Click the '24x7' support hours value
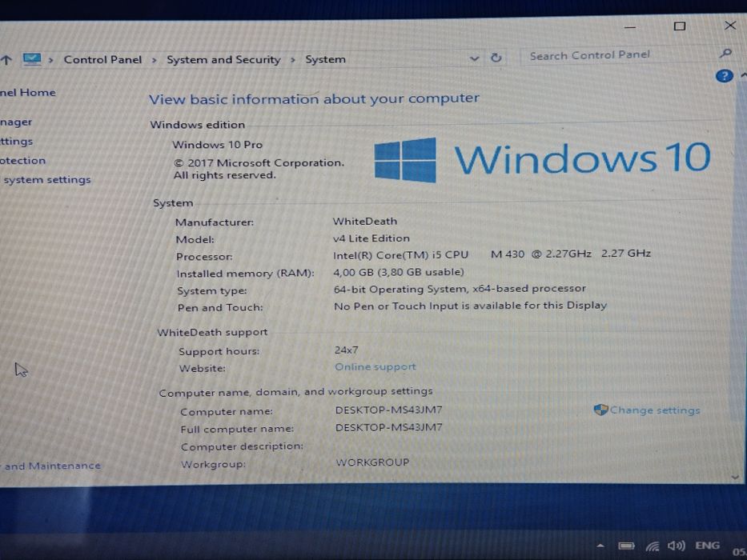The height and width of the screenshot is (560, 747). 347,350
